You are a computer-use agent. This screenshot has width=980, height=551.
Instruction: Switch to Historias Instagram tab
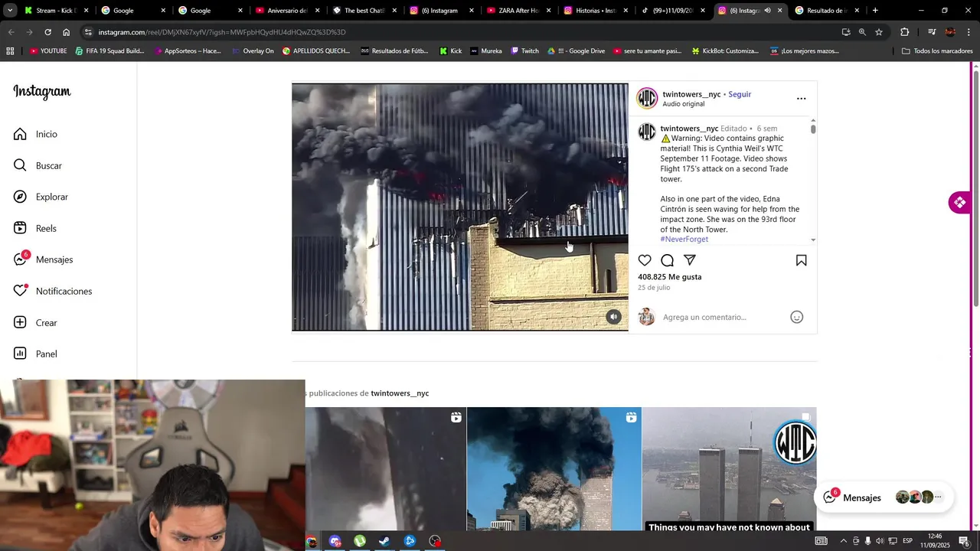pos(595,11)
